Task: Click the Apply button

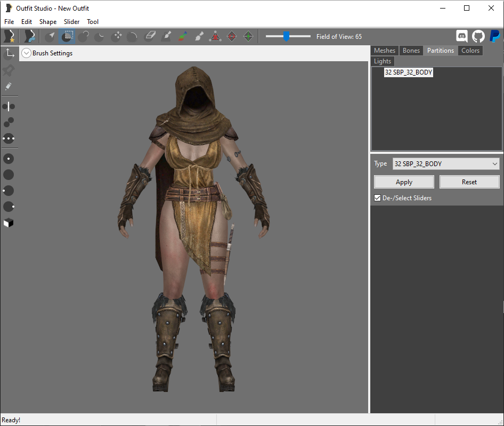Action: point(404,182)
